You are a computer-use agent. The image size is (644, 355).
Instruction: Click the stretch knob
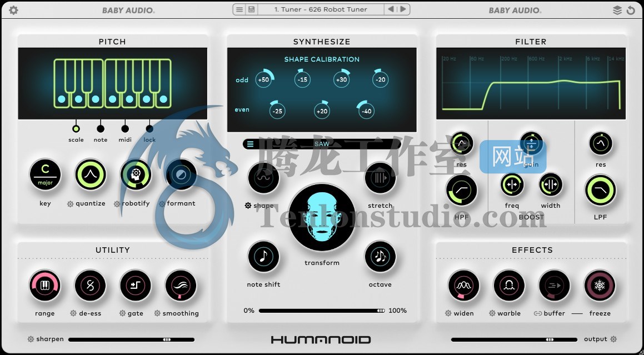pyautogui.click(x=380, y=178)
